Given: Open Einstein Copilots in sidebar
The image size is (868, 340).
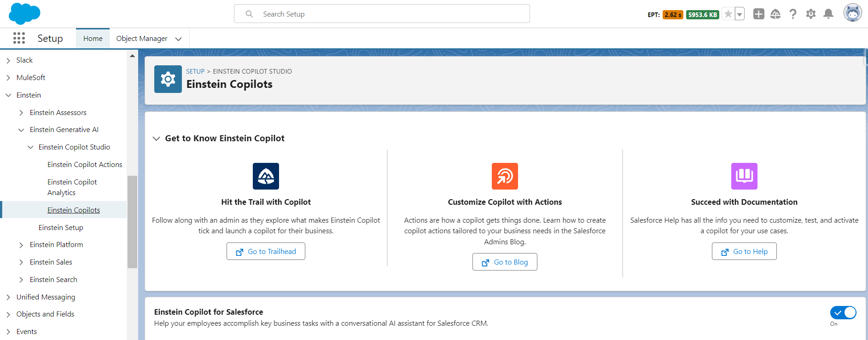Looking at the screenshot, I should coord(74,210).
